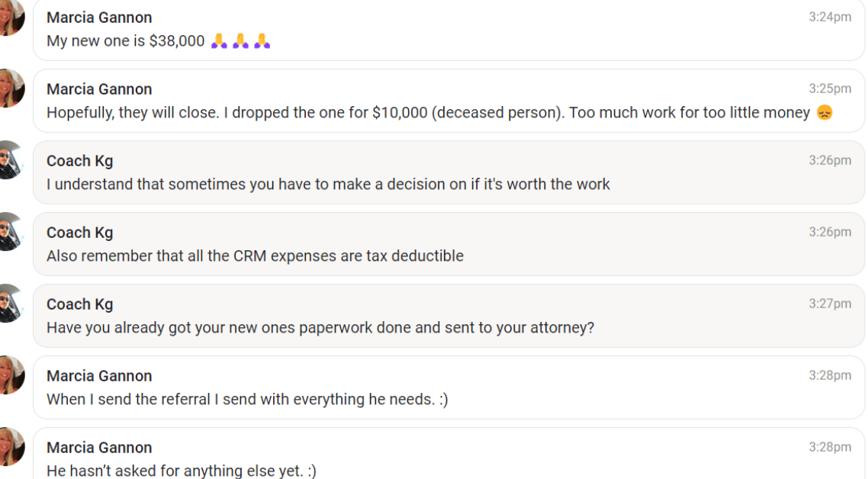Open Coach Kg's name above the CRM expenses message
The image size is (868, 479).
[x=79, y=233]
